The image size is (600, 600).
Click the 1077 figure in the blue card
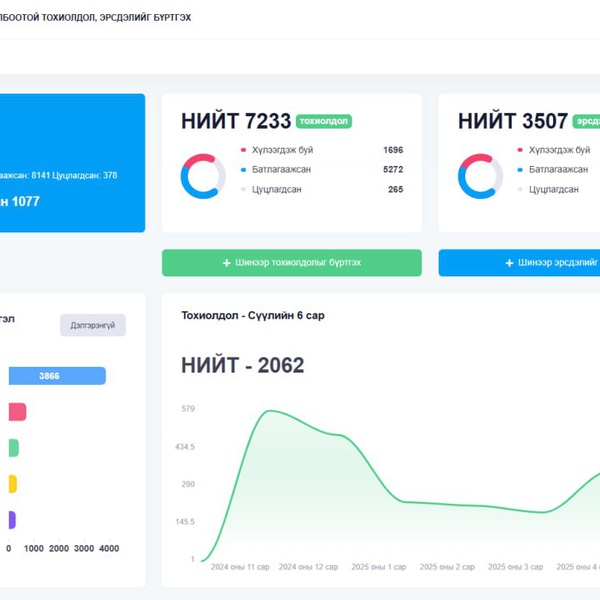tap(26, 202)
